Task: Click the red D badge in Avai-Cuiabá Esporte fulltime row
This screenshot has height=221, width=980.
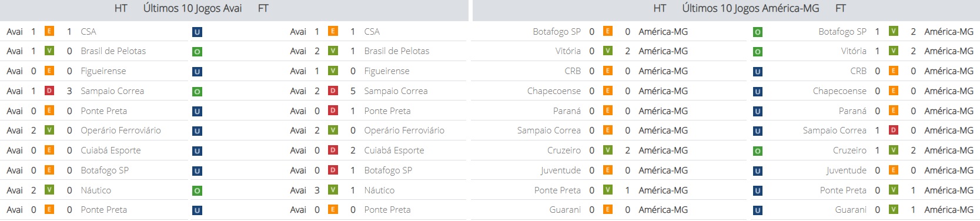Action: 333,150
